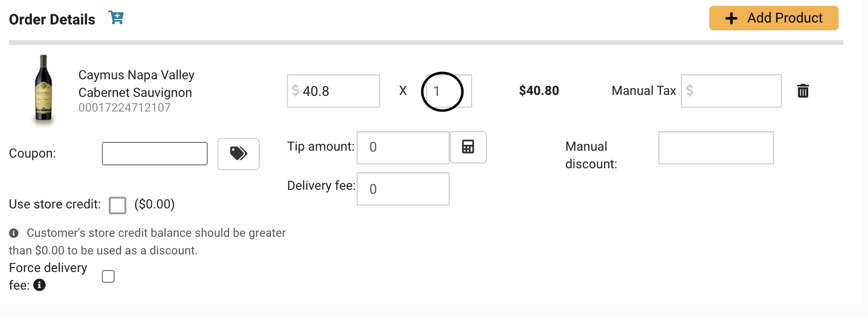Click the Add Product button
This screenshot has width=868, height=318.
tap(773, 18)
